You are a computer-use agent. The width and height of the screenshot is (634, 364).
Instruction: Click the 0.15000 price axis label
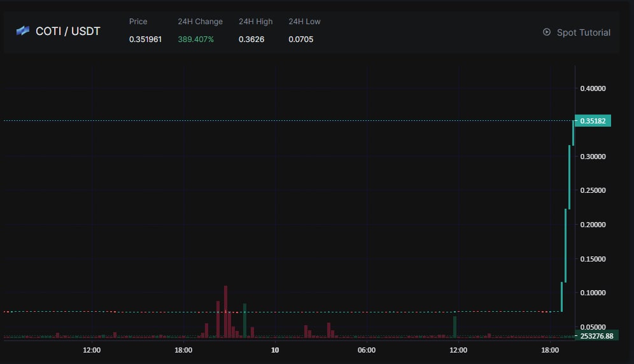coord(593,259)
